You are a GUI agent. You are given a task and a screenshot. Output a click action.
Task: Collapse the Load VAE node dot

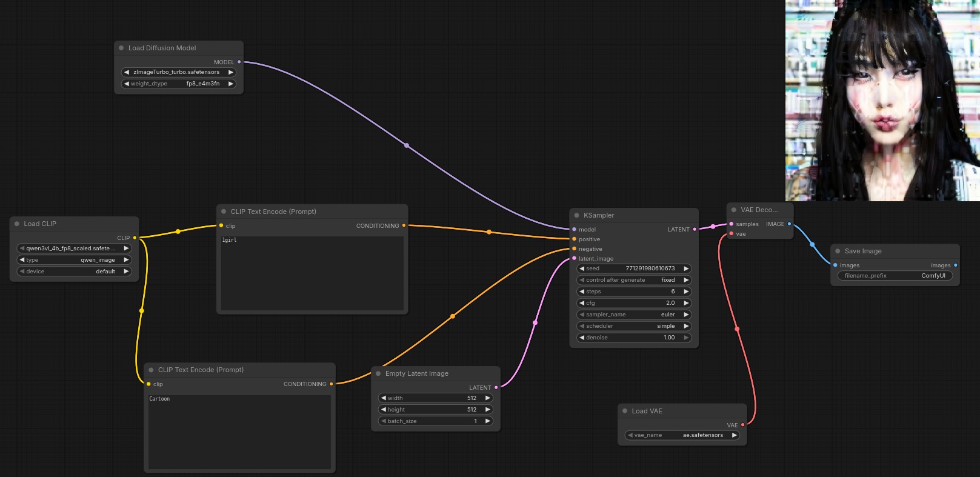[x=625, y=411]
